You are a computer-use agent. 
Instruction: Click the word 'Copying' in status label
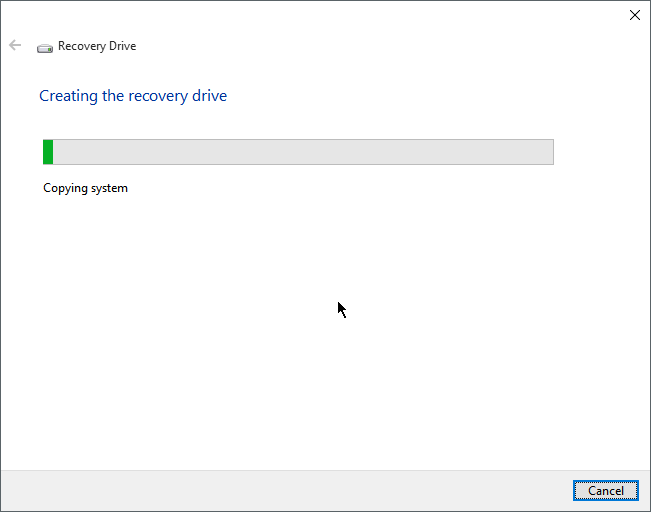(x=65, y=188)
